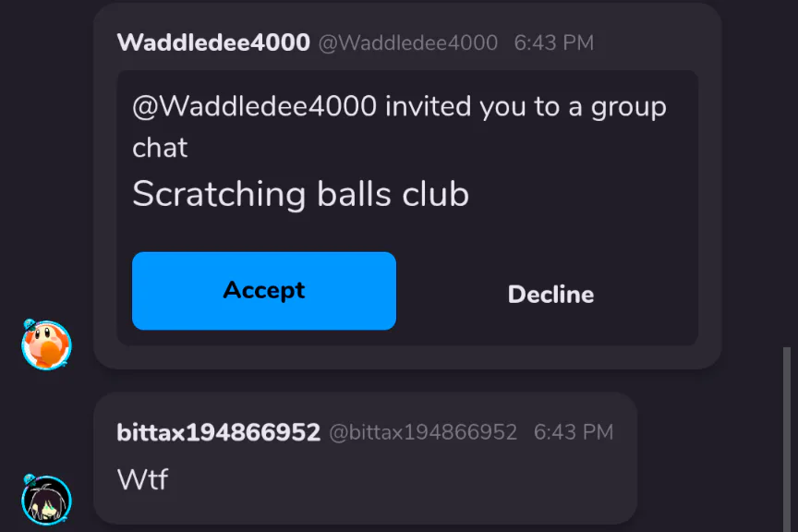Viewport: 798px width, 532px height.
Task: Click 'invited you to a group chat' text
Action: pyautogui.click(x=400, y=127)
